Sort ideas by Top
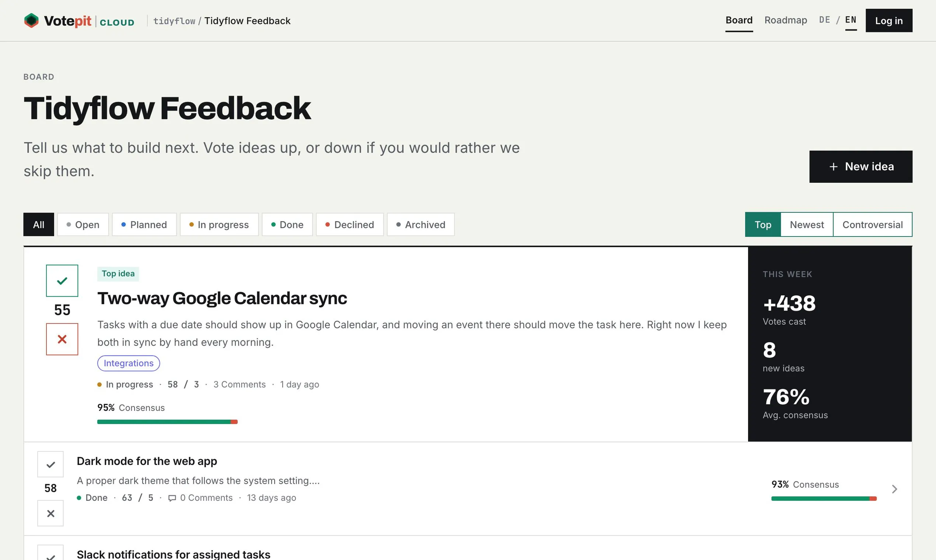Screen dimensions: 936x560 point(763,224)
